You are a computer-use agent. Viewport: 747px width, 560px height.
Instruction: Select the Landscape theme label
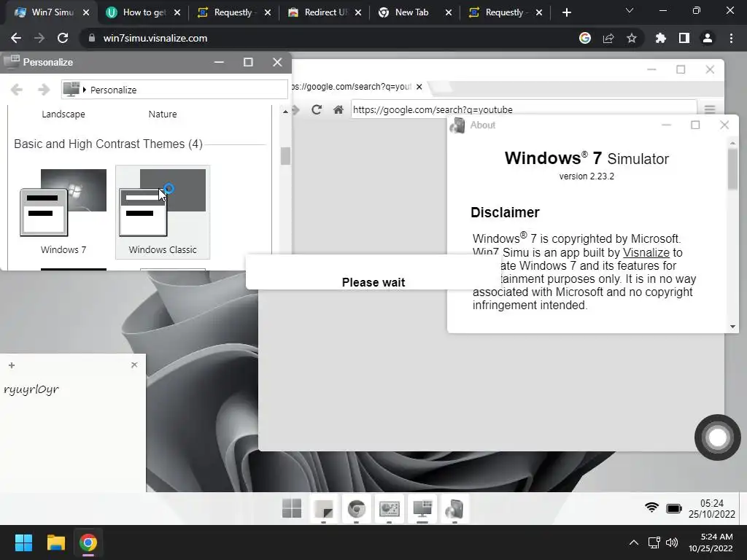click(x=63, y=114)
